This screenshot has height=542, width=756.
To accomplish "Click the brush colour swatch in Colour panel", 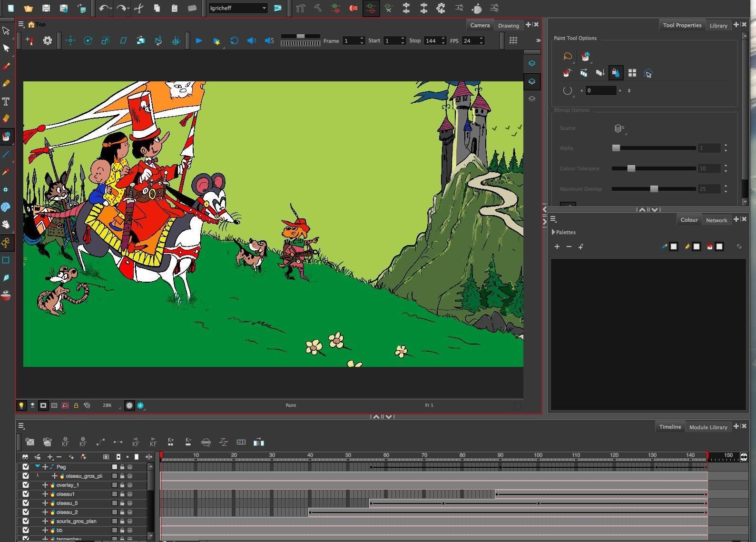I will 674,246.
